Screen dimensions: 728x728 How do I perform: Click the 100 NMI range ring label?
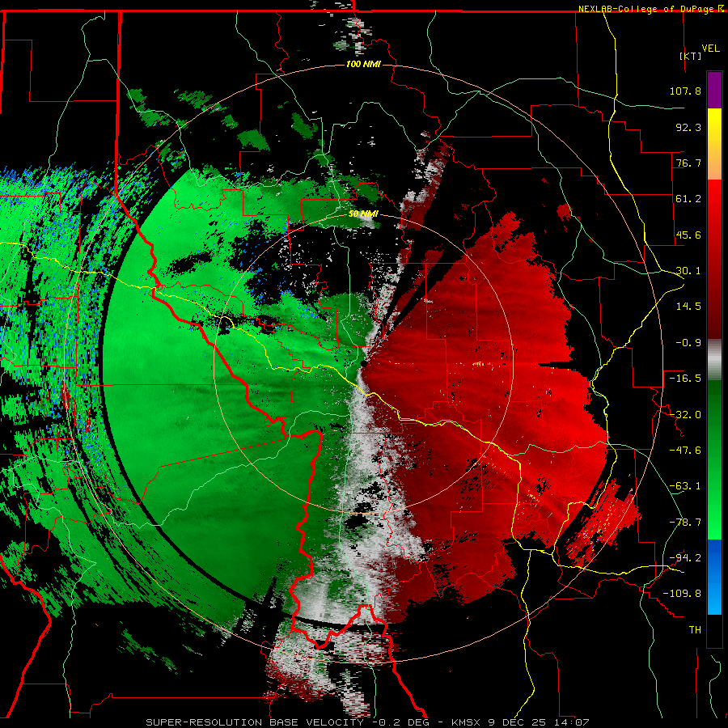coord(363,64)
